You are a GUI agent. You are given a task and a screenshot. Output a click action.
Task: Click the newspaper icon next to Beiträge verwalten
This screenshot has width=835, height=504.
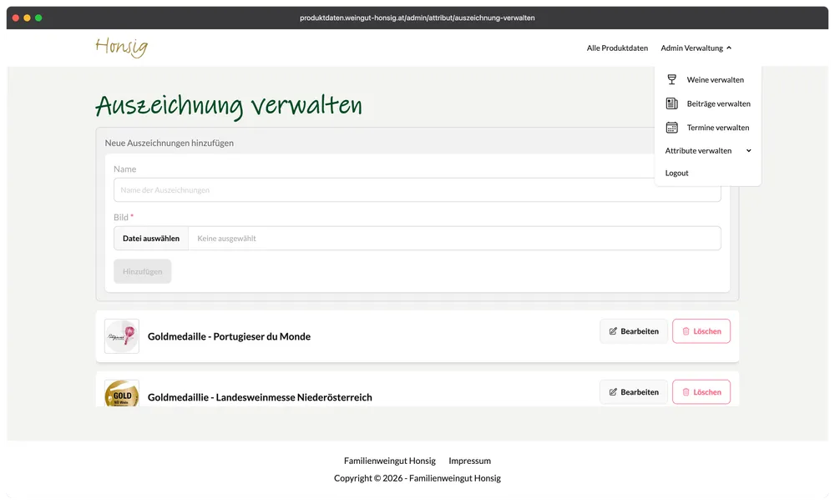(671, 103)
